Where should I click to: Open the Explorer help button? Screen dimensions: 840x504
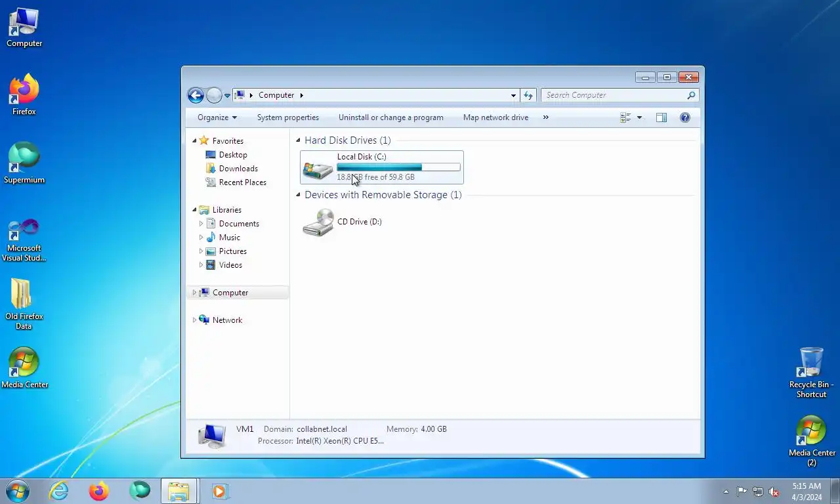pos(685,117)
